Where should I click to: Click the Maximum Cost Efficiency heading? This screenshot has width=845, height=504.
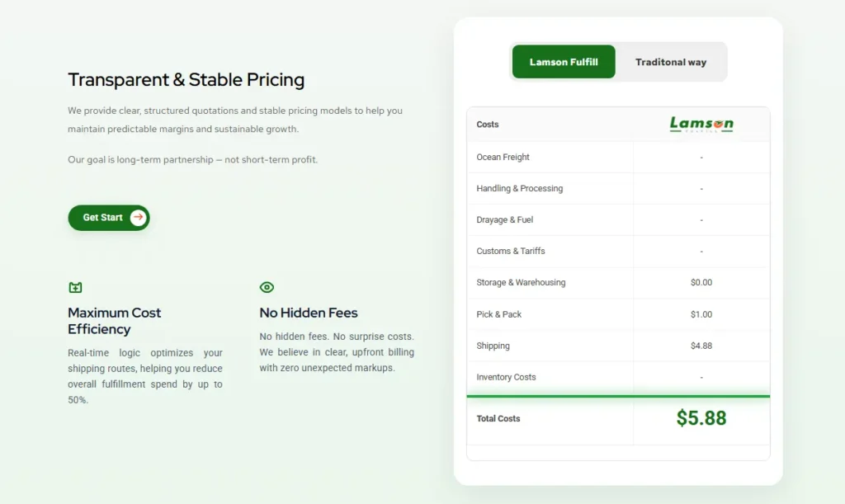click(115, 321)
